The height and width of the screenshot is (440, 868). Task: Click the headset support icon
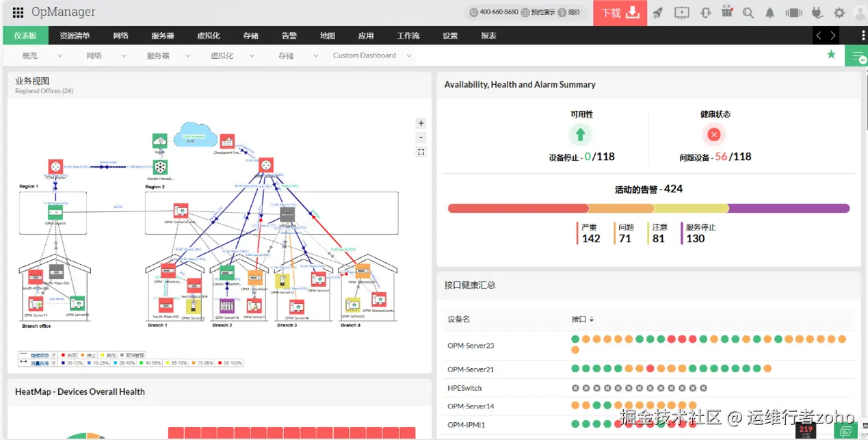pyautogui.click(x=706, y=12)
